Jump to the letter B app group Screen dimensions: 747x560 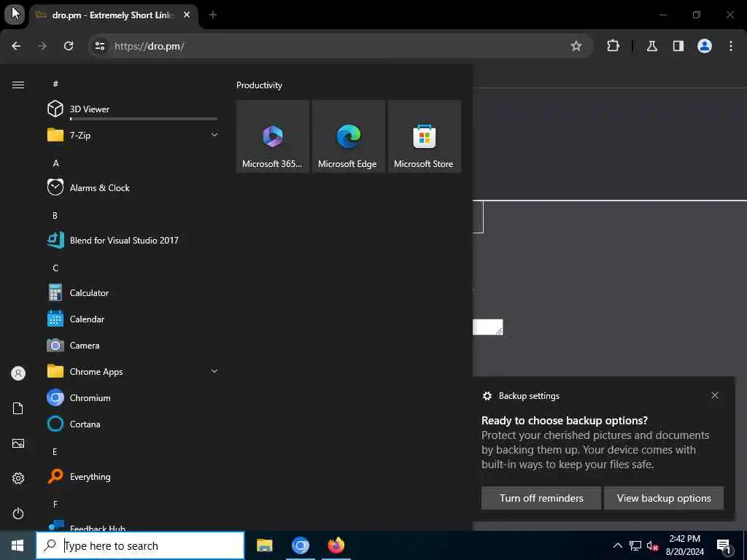55,216
